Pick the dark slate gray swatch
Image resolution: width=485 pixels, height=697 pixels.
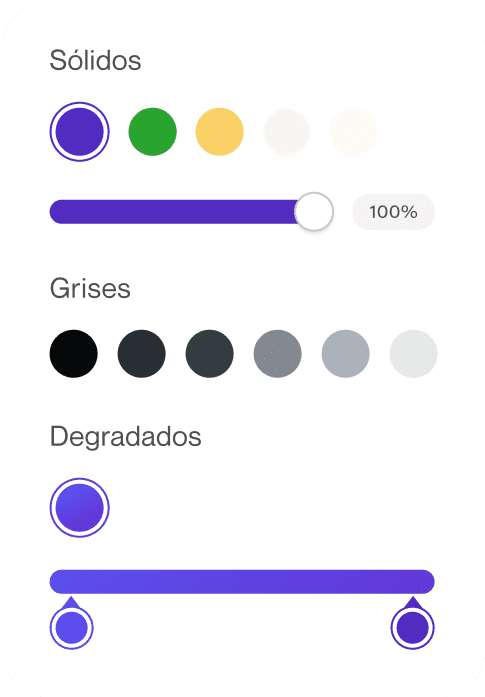point(209,354)
